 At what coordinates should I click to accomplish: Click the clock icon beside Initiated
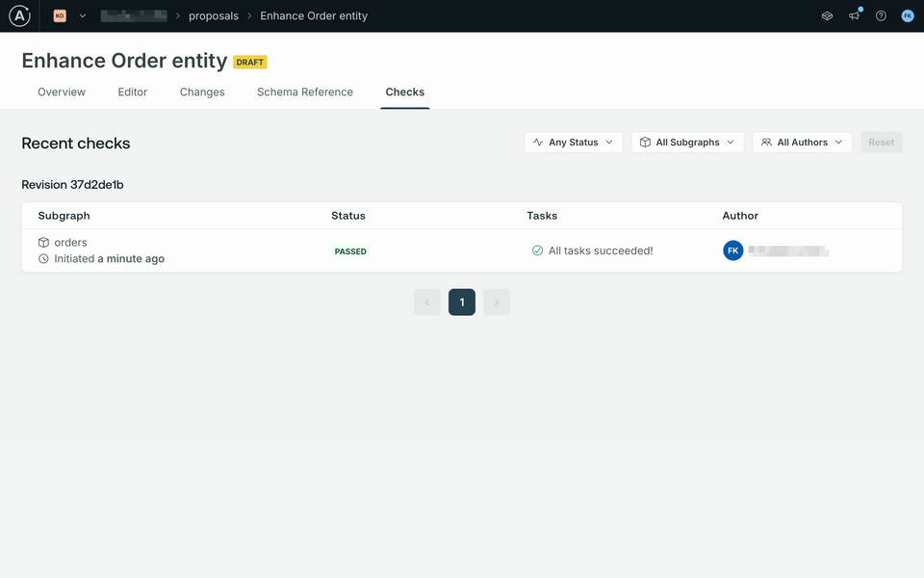[43, 259]
